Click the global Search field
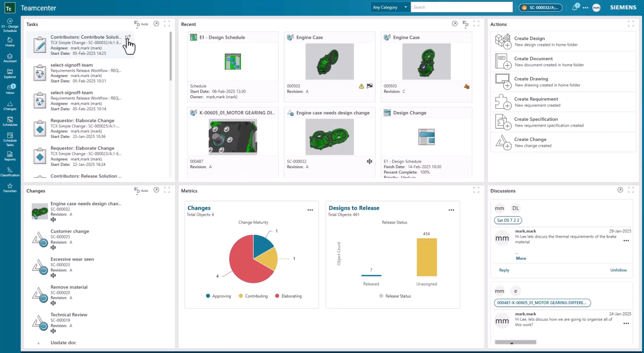This screenshot has width=644, height=353. (x=462, y=7)
